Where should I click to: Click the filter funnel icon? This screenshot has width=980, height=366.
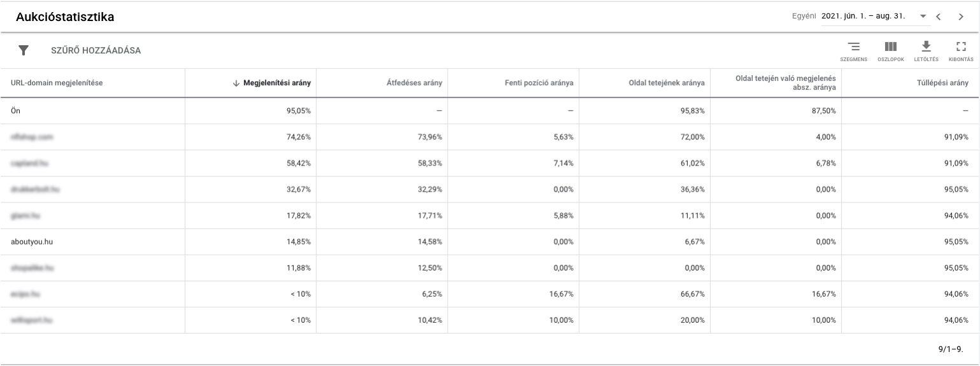[x=24, y=50]
